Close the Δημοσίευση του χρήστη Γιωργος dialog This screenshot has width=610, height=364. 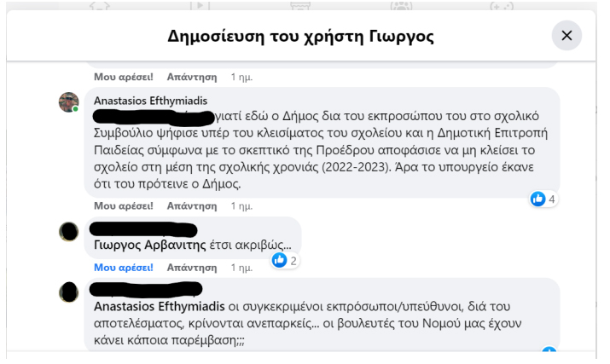tap(566, 36)
